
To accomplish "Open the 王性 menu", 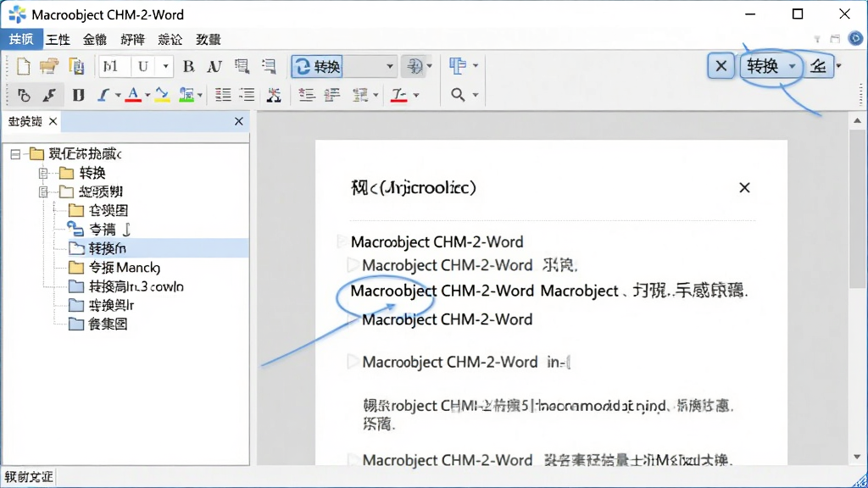I will point(58,39).
